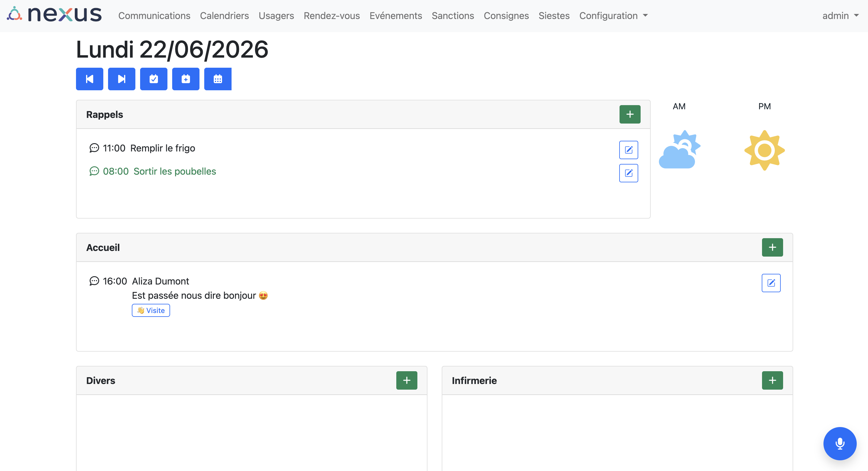The height and width of the screenshot is (471, 868).
Task: Click speech bubble icon beside 08:00
Action: (94, 171)
